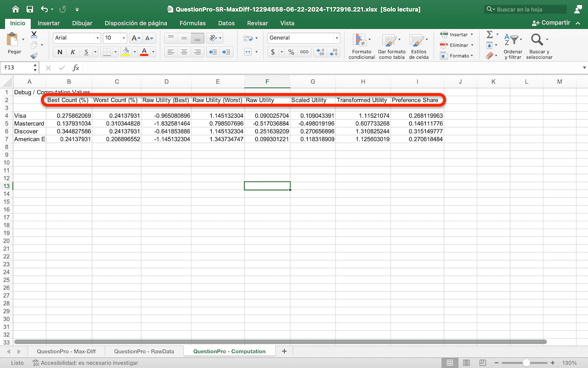Open the Fórmulas ribbon tab

[193, 23]
